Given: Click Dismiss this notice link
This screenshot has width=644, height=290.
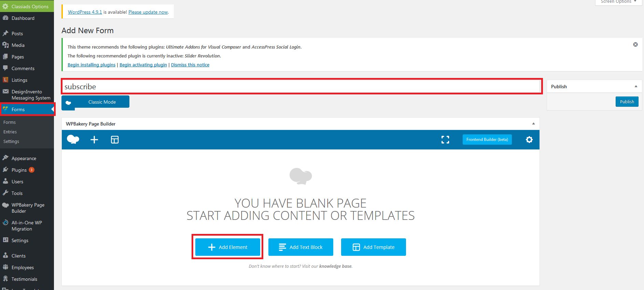Looking at the screenshot, I should point(190,65).
